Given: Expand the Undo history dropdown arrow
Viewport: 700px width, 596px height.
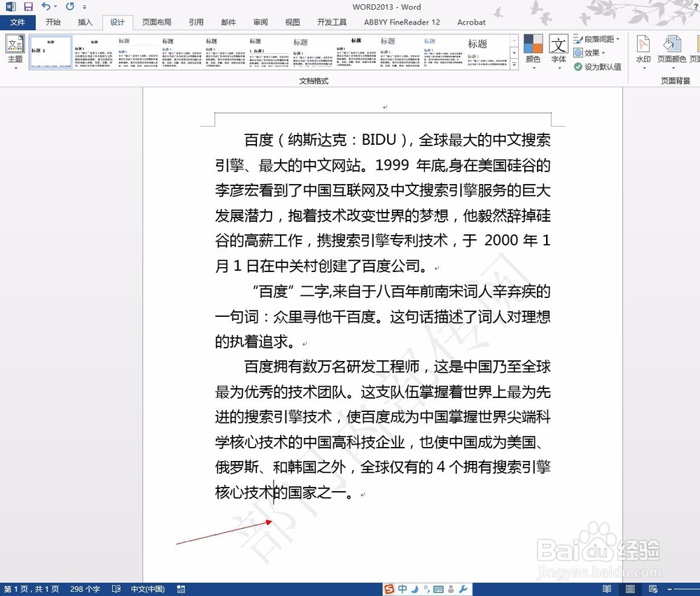Looking at the screenshot, I should 55,7.
